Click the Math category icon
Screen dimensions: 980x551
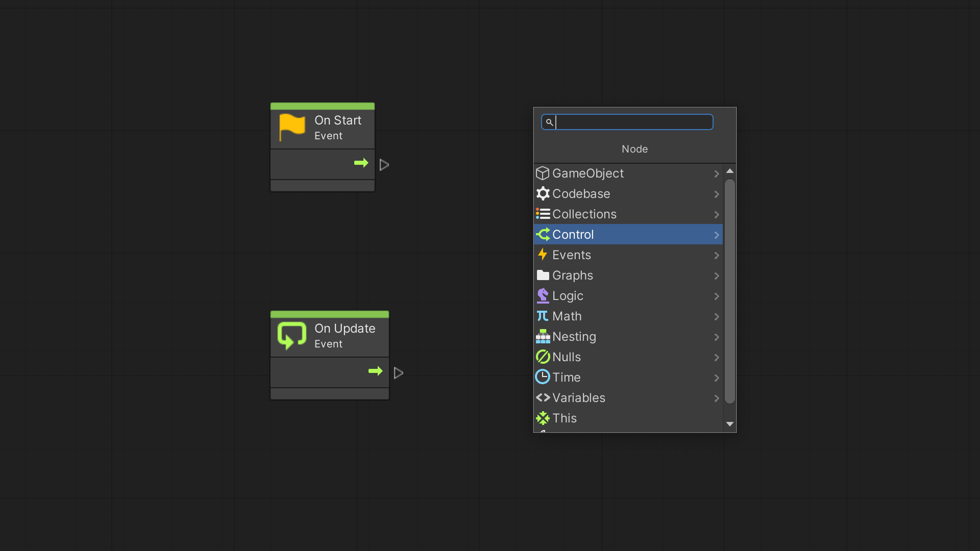point(543,315)
